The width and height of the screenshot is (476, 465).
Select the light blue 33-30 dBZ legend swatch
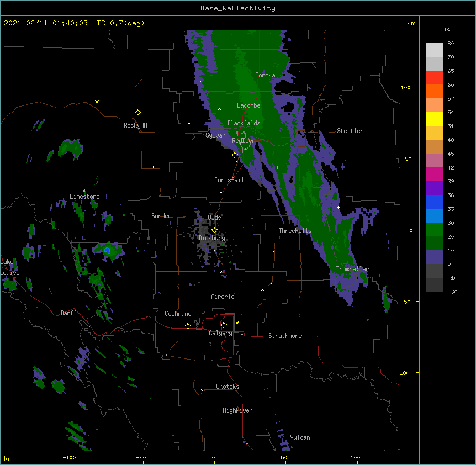pyautogui.click(x=434, y=216)
